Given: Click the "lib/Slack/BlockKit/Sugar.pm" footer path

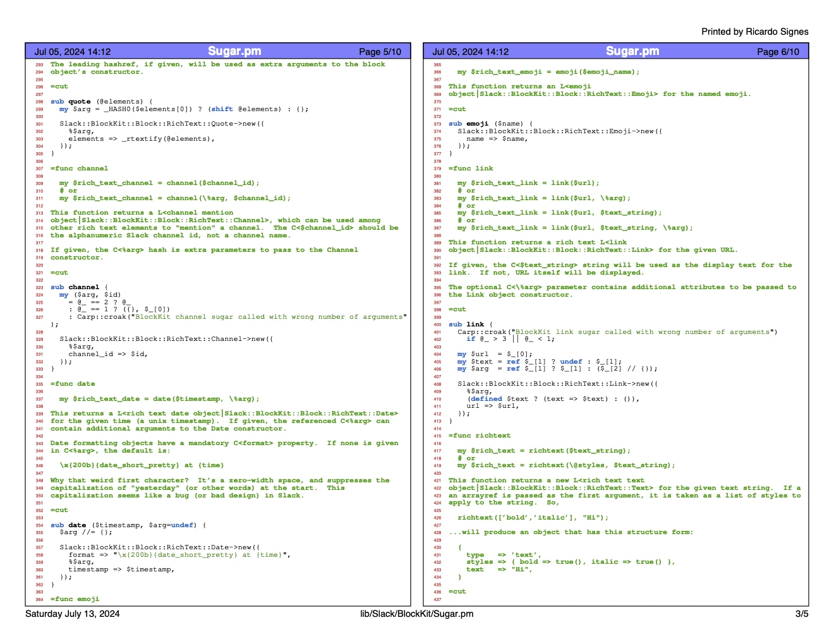Looking at the screenshot, I should click(416, 614).
